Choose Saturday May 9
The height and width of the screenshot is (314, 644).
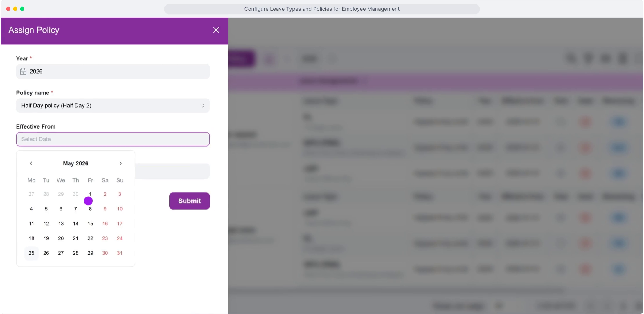click(x=105, y=209)
